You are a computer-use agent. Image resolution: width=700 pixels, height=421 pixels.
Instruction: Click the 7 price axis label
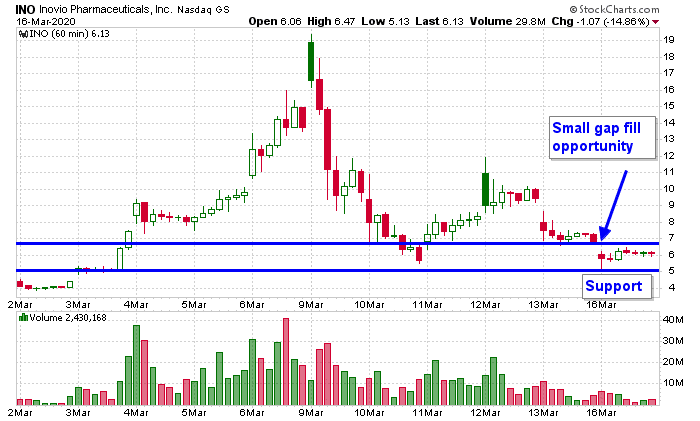click(x=671, y=238)
